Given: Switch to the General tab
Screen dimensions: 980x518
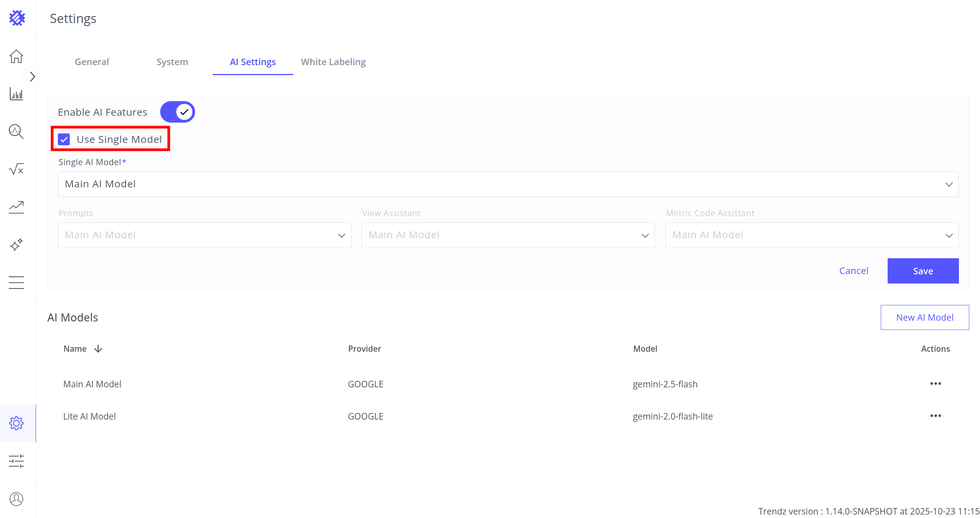Looking at the screenshot, I should click(x=92, y=62).
